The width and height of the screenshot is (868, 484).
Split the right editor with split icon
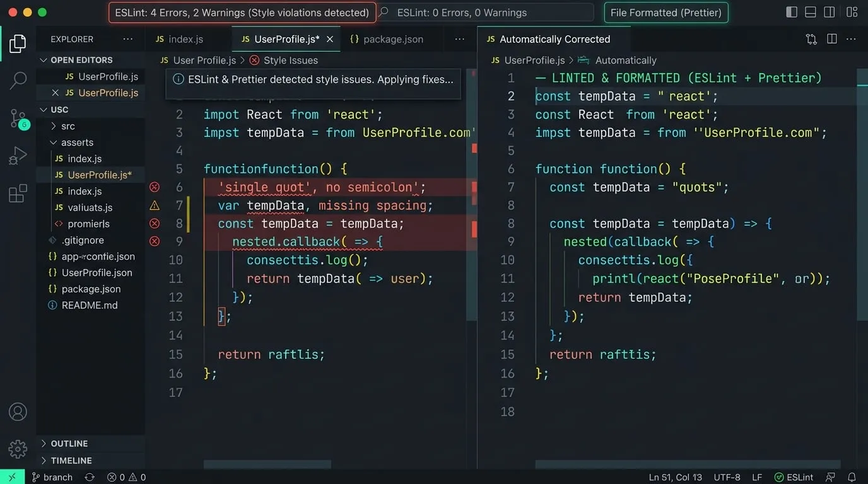[832, 39]
